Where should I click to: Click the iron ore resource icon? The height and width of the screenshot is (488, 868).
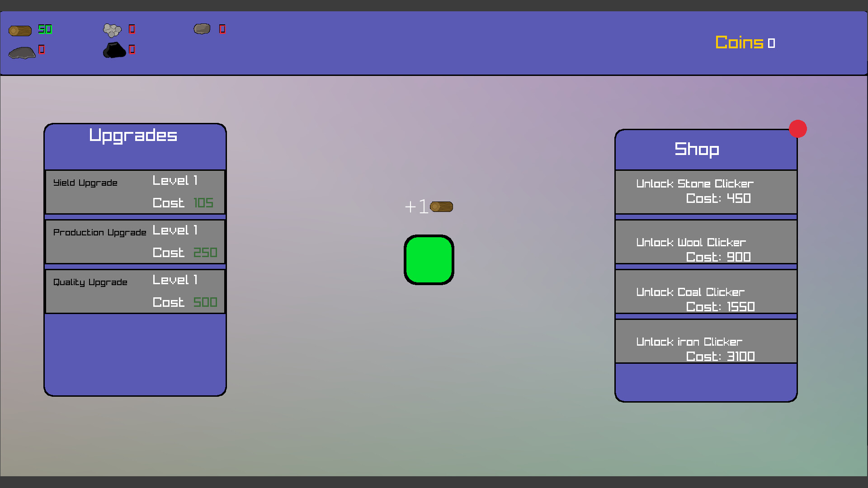[x=202, y=29]
